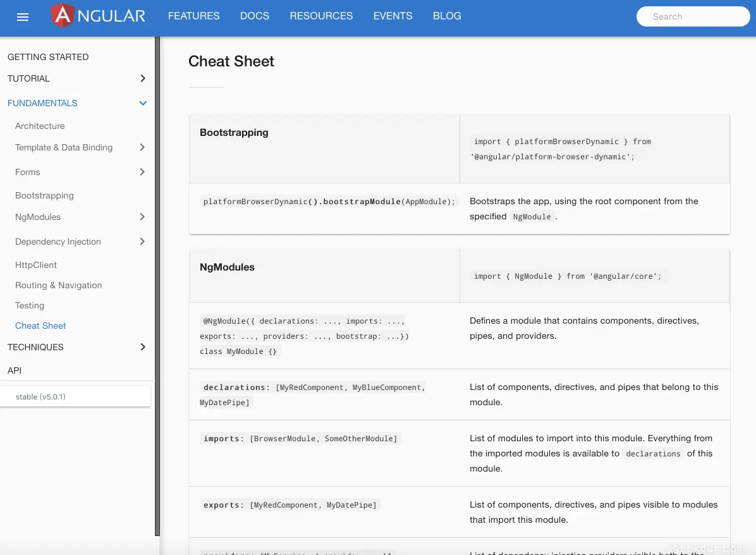This screenshot has width=756, height=555.
Task: Click the @NgModule decorator code snippet
Action: 304,336
